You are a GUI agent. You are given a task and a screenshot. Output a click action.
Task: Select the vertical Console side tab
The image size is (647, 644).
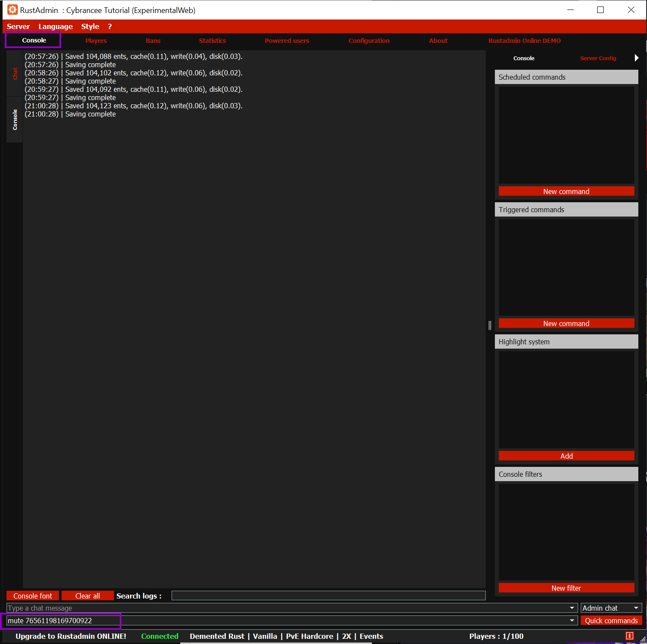[x=15, y=120]
